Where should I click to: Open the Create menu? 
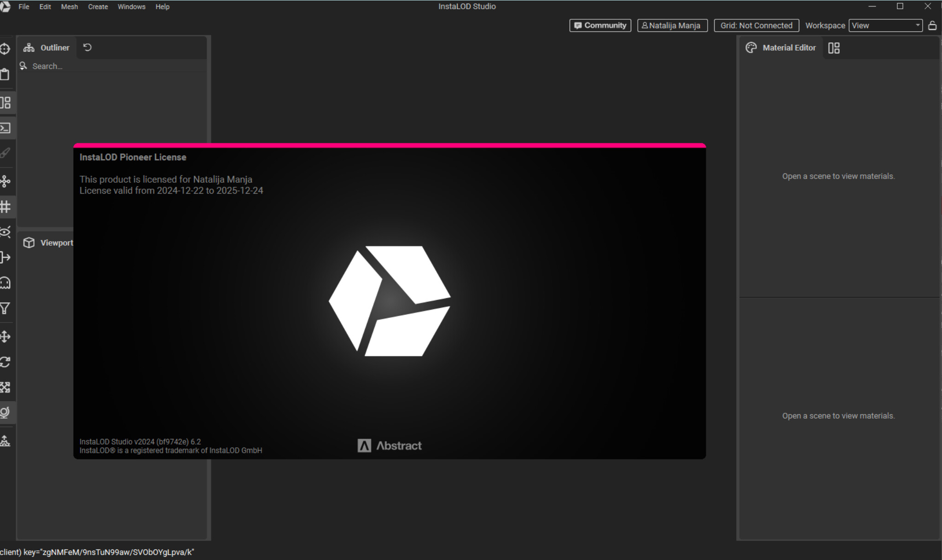coord(98,6)
